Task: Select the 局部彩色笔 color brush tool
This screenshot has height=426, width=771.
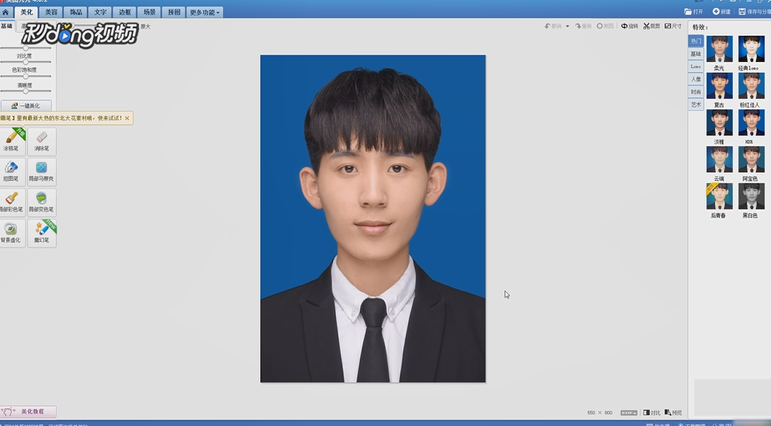Action: pos(11,202)
